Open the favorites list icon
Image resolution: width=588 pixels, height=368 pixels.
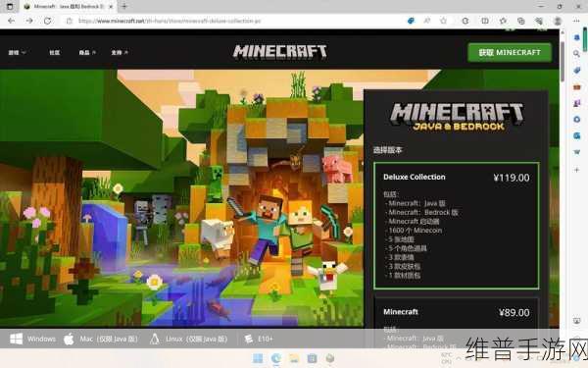click(x=504, y=21)
